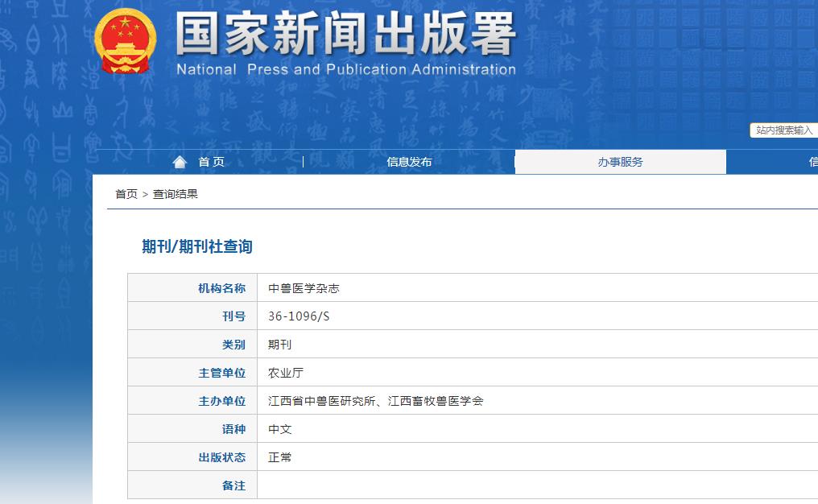Open the 信息发布 navigation menu item
Screen dimensions: 818x504
pos(409,161)
